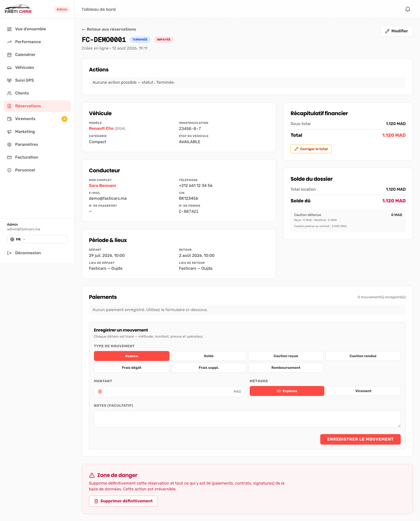Click Enregistrer le mouvement button

click(x=360, y=439)
